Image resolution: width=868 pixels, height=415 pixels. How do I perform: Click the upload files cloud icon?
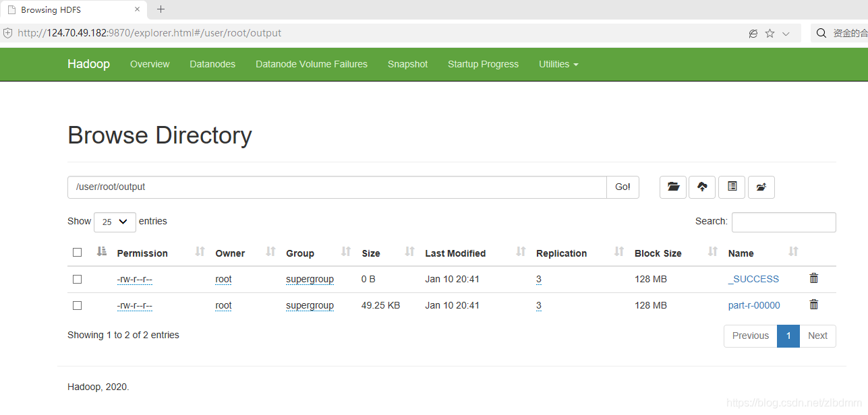coord(702,187)
